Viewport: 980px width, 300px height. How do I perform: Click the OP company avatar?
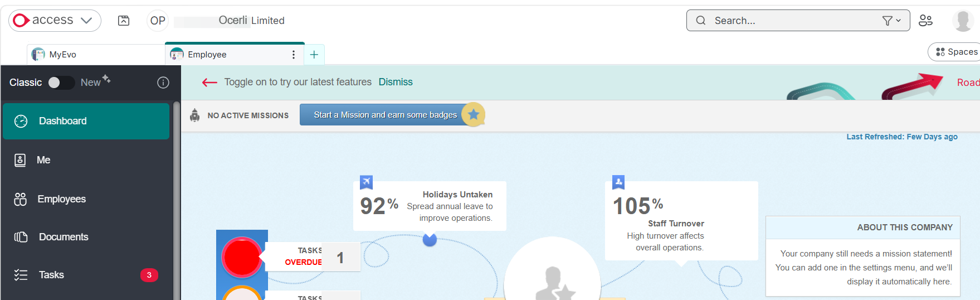(158, 21)
